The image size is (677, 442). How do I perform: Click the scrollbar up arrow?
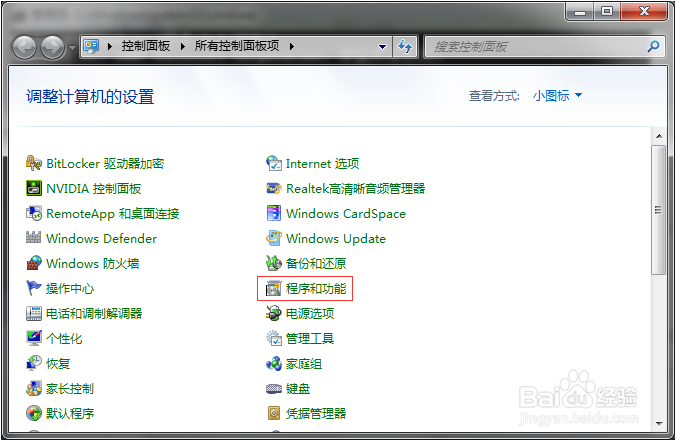pyautogui.click(x=659, y=136)
